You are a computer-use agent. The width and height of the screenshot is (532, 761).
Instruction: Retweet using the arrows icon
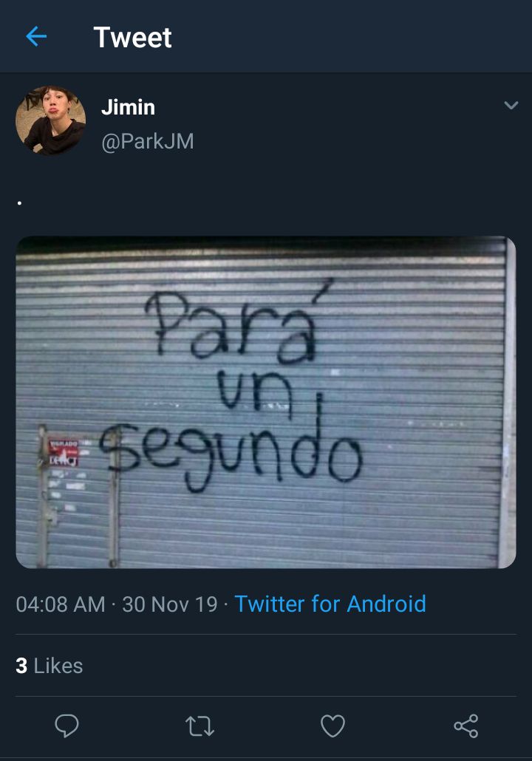tap(199, 726)
